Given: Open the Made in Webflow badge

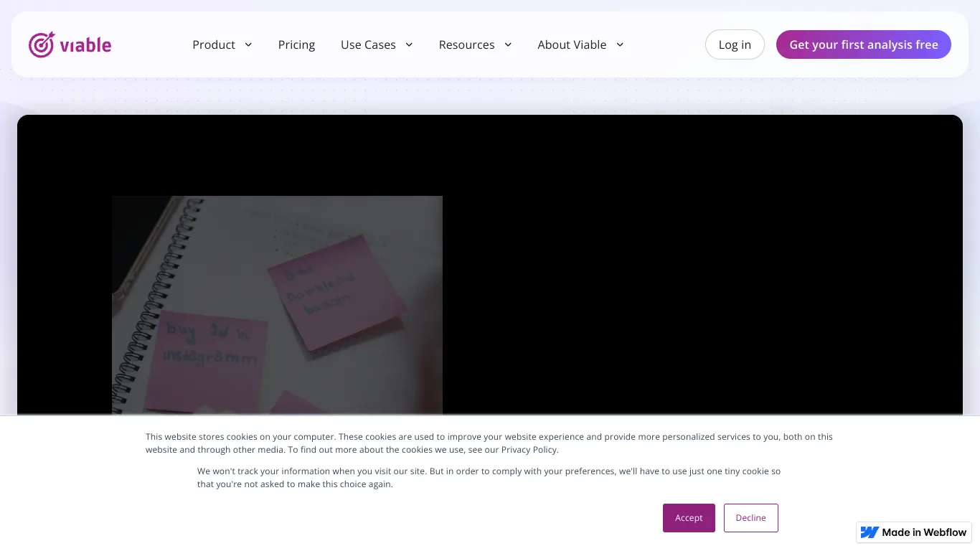Looking at the screenshot, I should pyautogui.click(x=914, y=532).
